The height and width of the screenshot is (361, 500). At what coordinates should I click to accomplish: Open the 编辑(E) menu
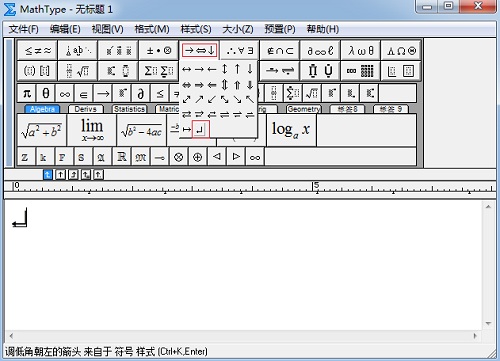click(x=65, y=29)
